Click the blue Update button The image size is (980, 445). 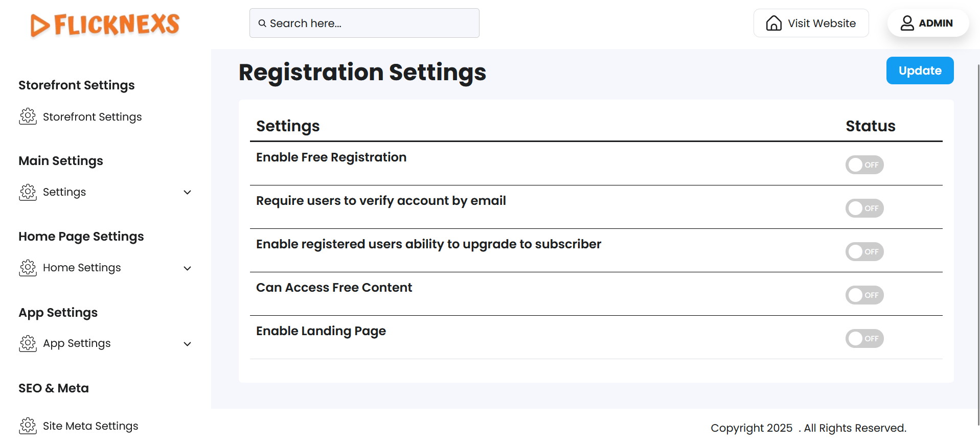pyautogui.click(x=919, y=71)
